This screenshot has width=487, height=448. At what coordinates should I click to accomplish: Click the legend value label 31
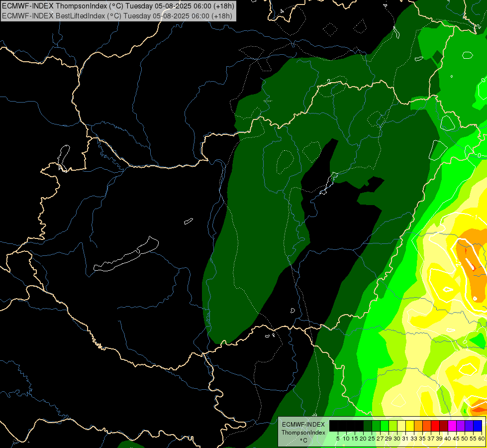click(405, 439)
